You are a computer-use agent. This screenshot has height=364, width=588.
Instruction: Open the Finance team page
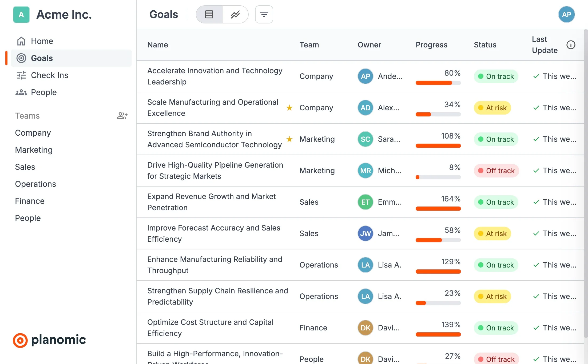pos(30,201)
